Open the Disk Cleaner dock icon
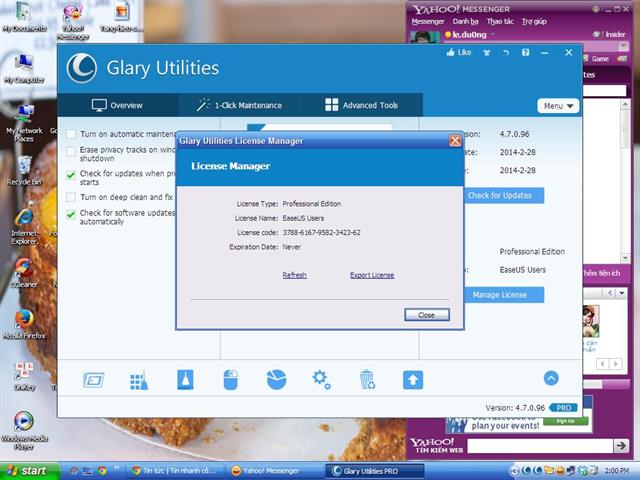Viewport: 640px width, 480px height. [x=185, y=380]
